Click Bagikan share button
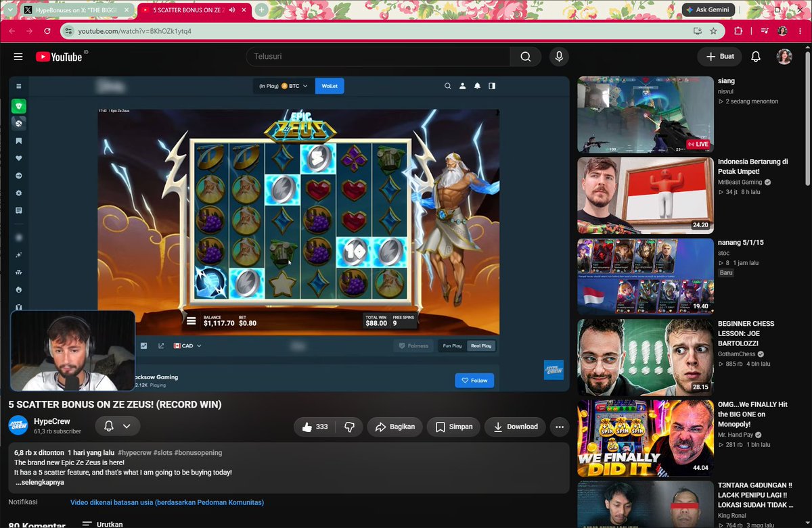This screenshot has height=528, width=812. point(395,427)
